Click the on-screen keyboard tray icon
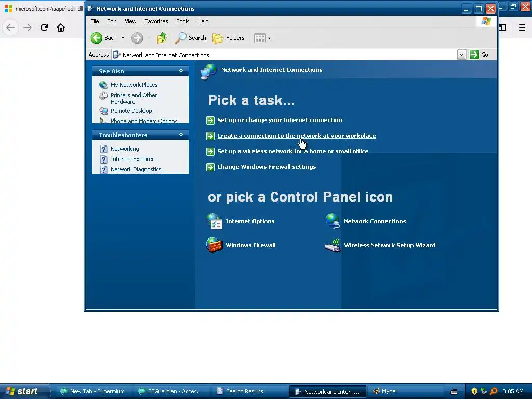 (454, 392)
